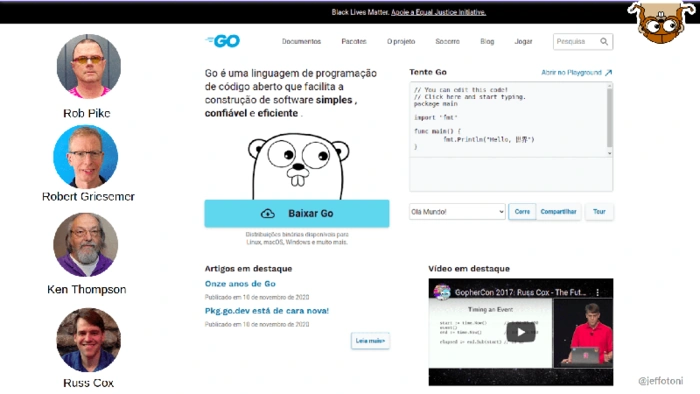Open the Pacotes menu item
Viewport: 700px width, 394px height.
click(354, 41)
